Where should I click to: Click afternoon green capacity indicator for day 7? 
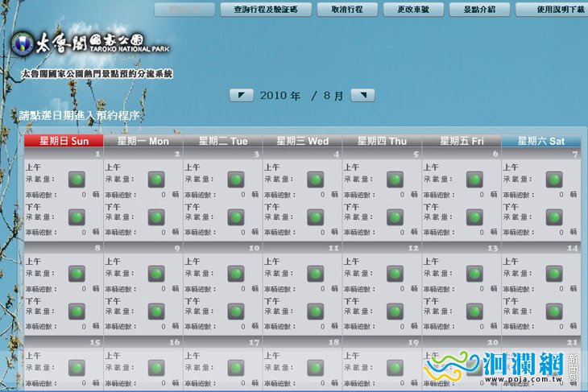(554, 217)
